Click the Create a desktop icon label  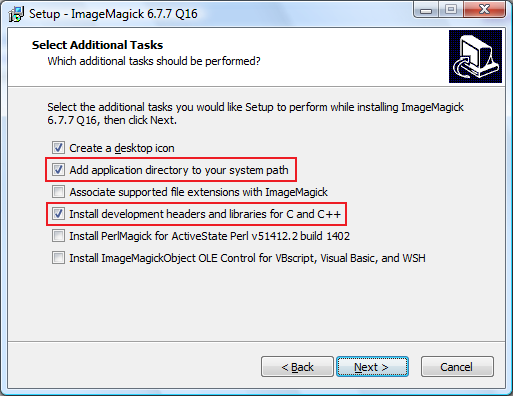pyautogui.click(x=122, y=148)
